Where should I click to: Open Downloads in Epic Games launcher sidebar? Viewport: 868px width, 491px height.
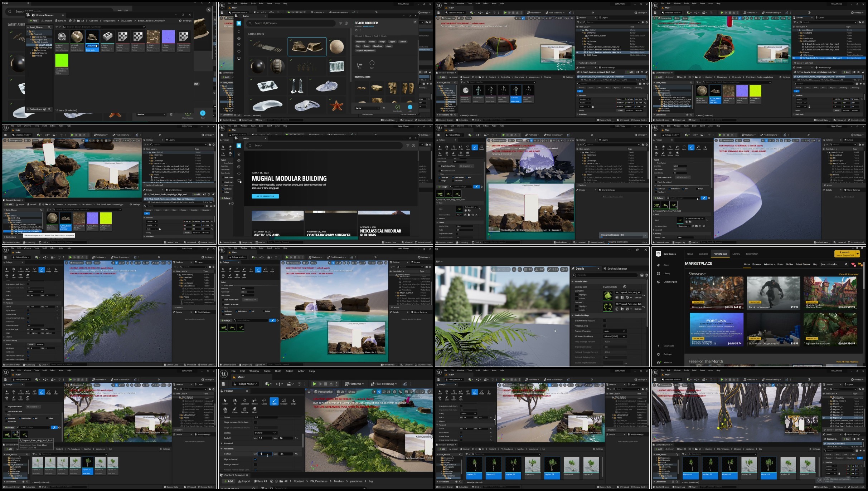point(668,346)
